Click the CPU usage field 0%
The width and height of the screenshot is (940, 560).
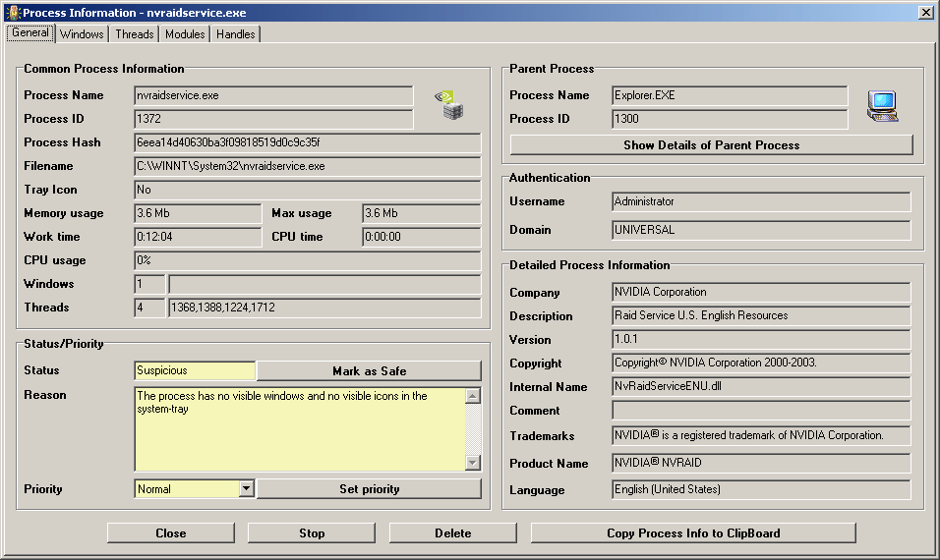click(308, 260)
